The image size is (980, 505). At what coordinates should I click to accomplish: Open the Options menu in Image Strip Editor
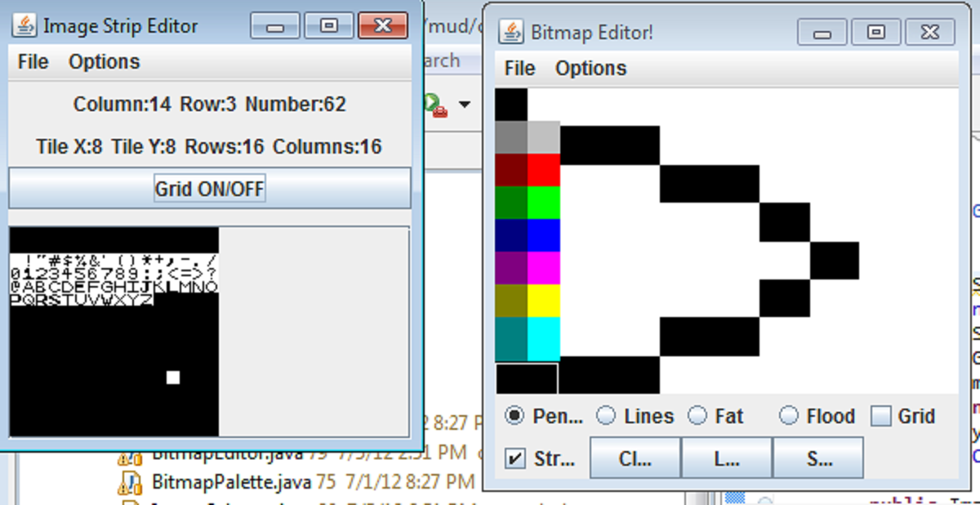pos(105,61)
